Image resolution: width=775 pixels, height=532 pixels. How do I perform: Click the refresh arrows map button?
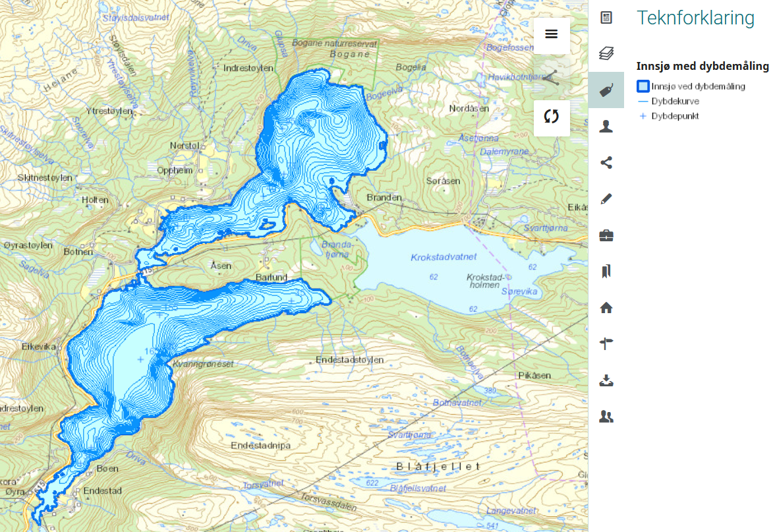click(552, 117)
